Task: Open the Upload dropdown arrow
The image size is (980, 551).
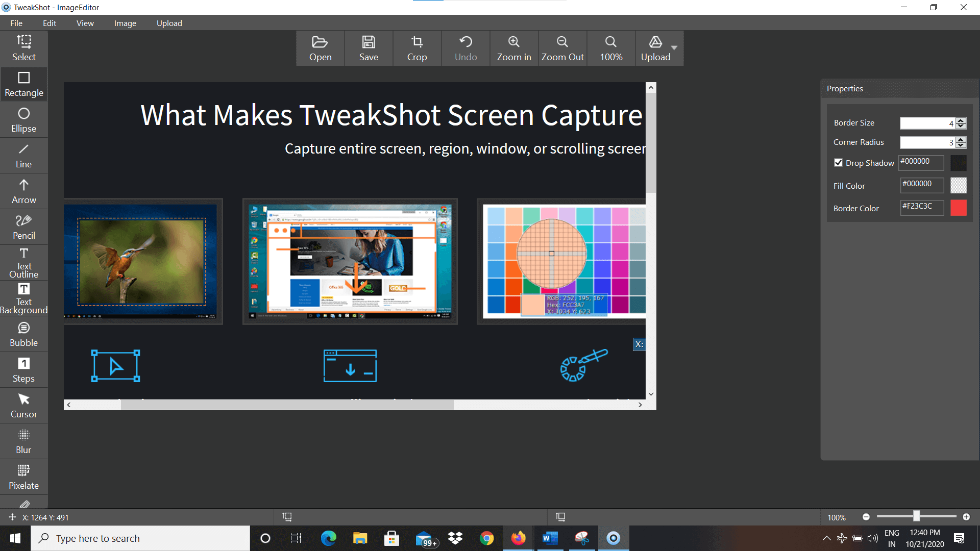Action: point(675,48)
